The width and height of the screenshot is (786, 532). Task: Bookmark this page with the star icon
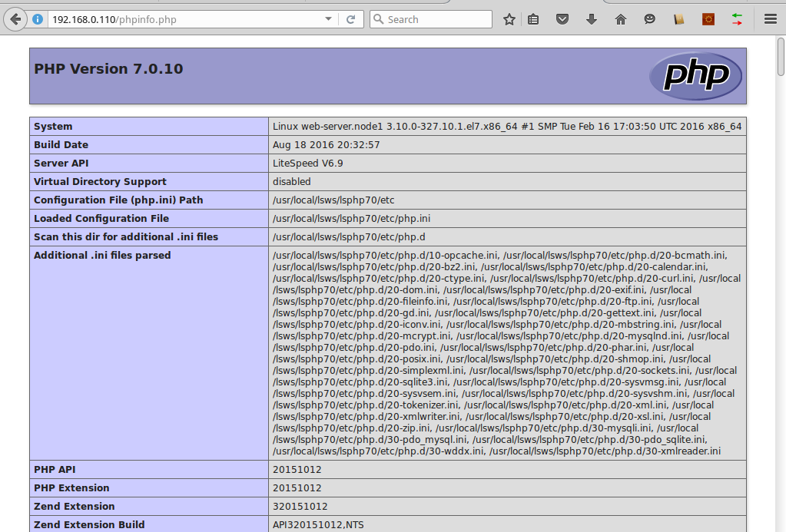(509, 19)
